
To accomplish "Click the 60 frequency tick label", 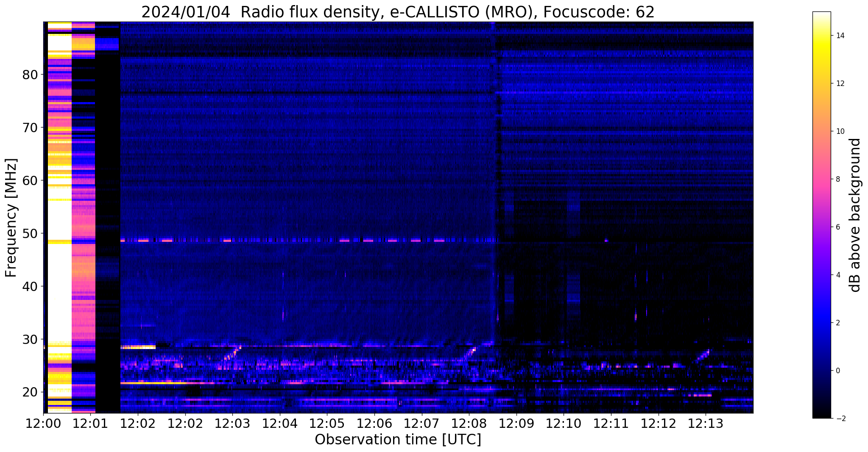I will pyautogui.click(x=31, y=180).
